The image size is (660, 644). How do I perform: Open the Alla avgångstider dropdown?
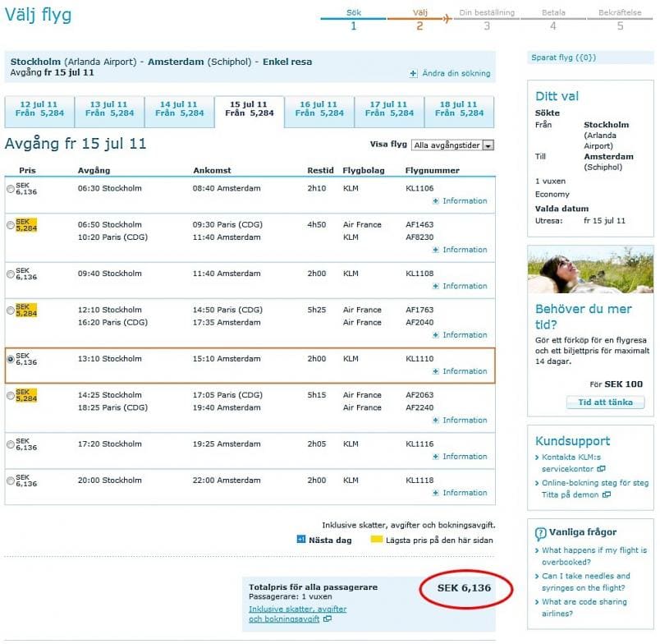(x=452, y=145)
